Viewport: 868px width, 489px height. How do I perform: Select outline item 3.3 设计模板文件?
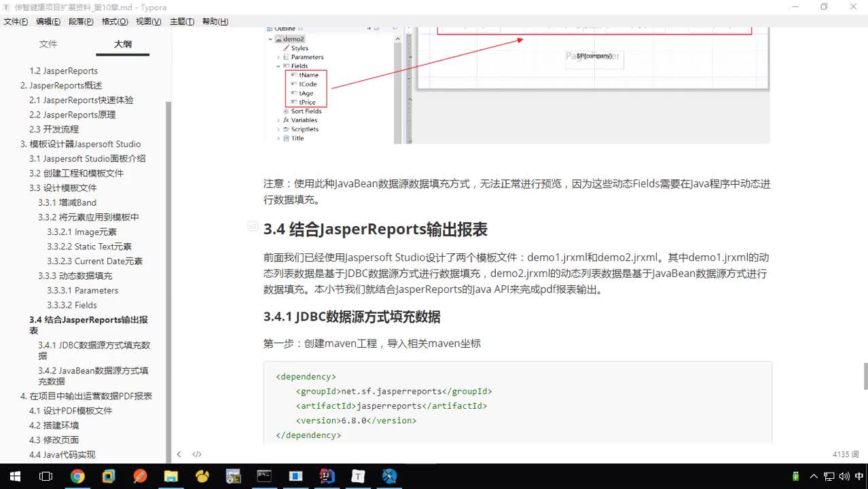(x=63, y=188)
